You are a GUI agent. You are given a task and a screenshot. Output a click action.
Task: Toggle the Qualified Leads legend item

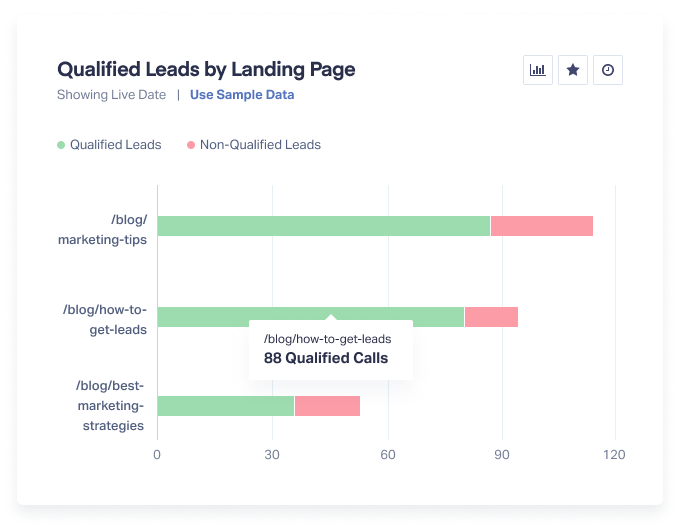point(109,144)
